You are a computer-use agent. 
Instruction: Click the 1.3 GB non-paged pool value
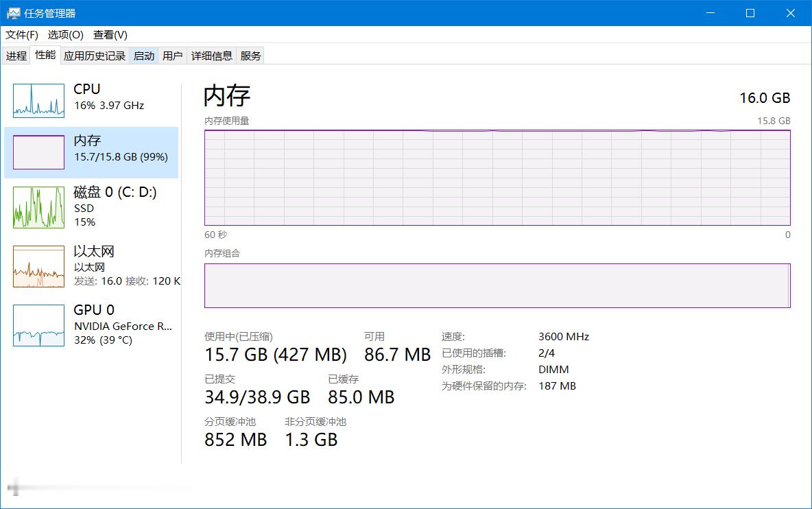(x=311, y=440)
